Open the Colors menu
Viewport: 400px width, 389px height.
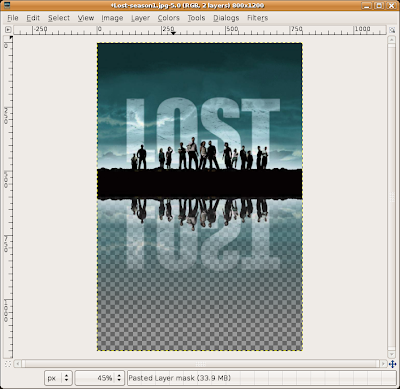point(168,18)
